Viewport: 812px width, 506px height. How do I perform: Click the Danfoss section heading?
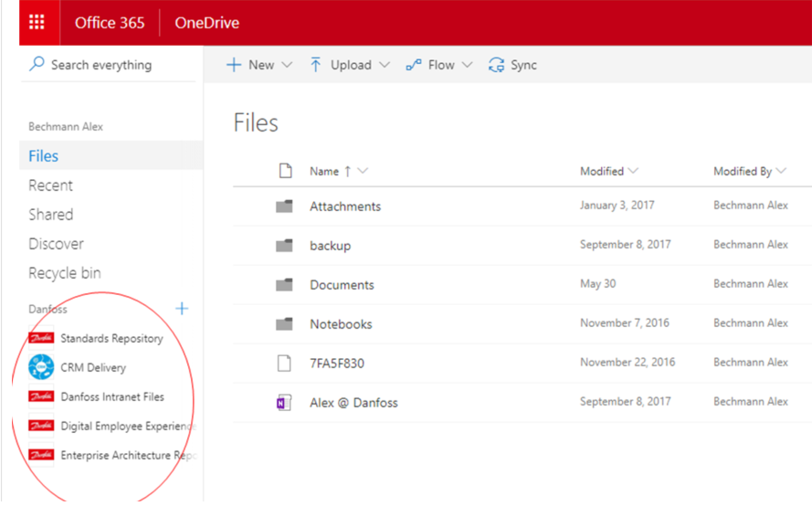coord(47,310)
